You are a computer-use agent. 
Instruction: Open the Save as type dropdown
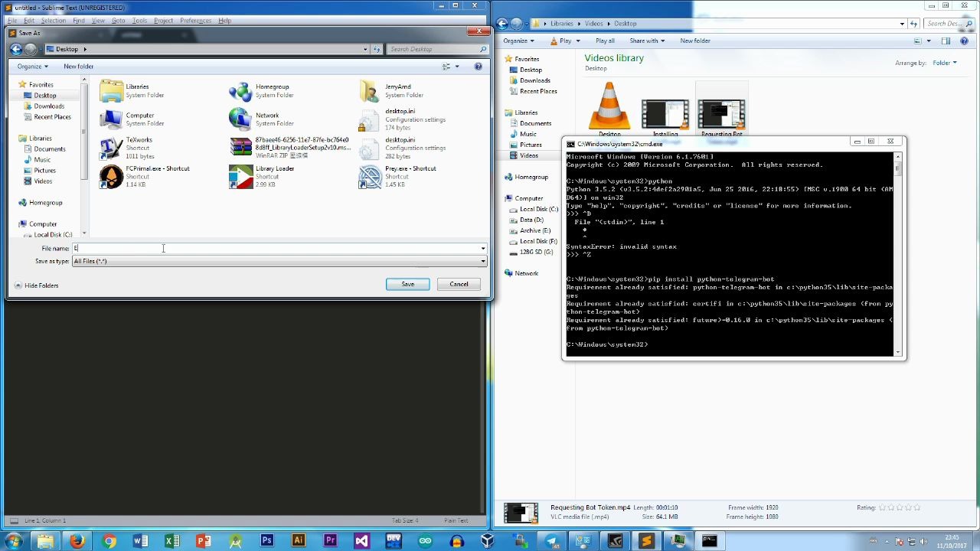pos(279,261)
